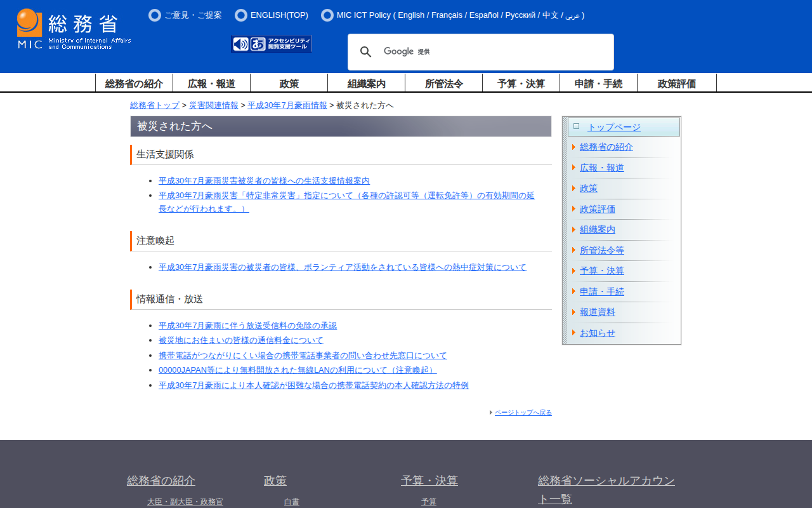Open the 組織案内 main navigation menu
This screenshot has height=508, width=812.
[x=366, y=83]
